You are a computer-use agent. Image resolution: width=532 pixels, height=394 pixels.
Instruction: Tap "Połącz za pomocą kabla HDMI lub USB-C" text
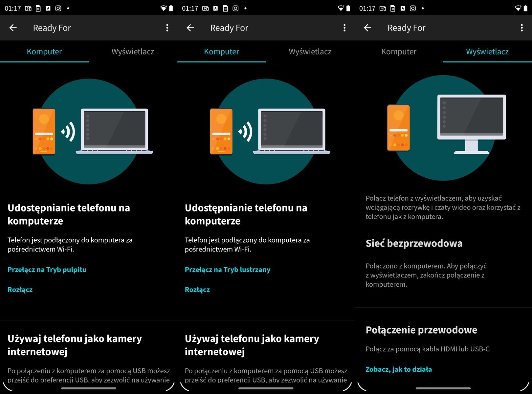(428, 349)
